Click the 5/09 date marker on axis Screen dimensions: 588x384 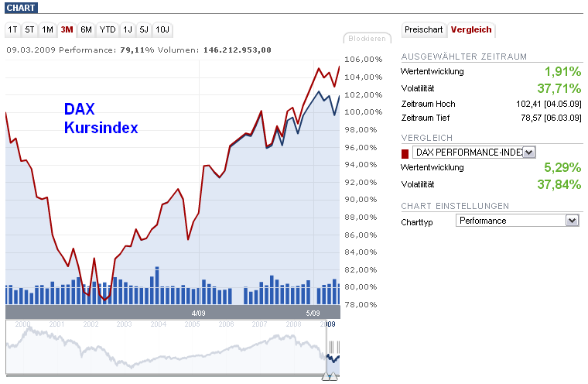(313, 313)
